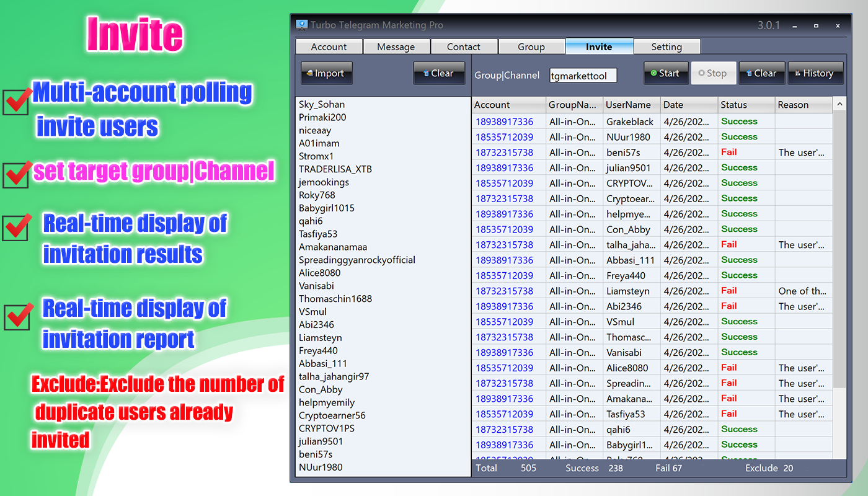Sort by the UserName column header
868x496 pixels.
click(x=632, y=105)
